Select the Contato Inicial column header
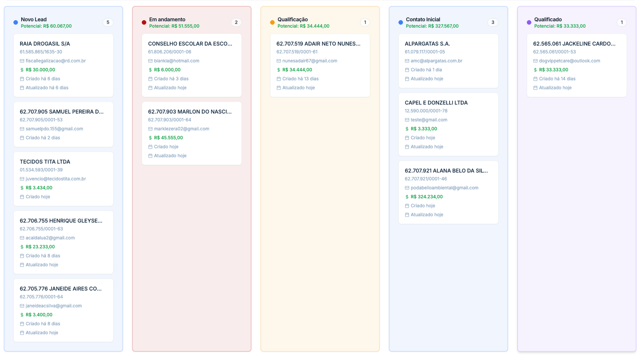Screen dimensions: 644x360 [422, 19]
